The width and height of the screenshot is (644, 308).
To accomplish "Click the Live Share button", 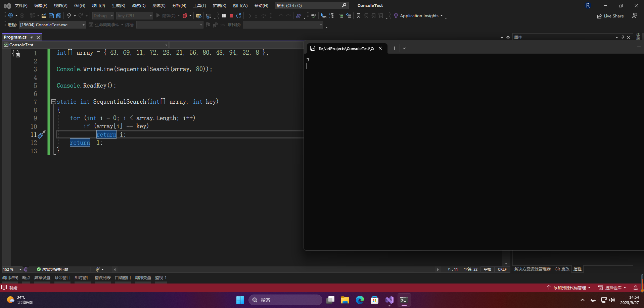I will tap(610, 16).
